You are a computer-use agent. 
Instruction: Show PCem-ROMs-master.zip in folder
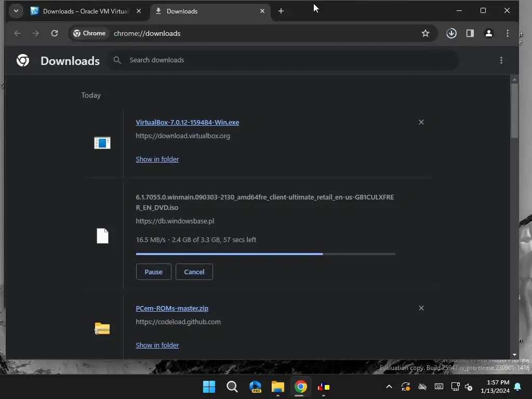pyautogui.click(x=157, y=345)
